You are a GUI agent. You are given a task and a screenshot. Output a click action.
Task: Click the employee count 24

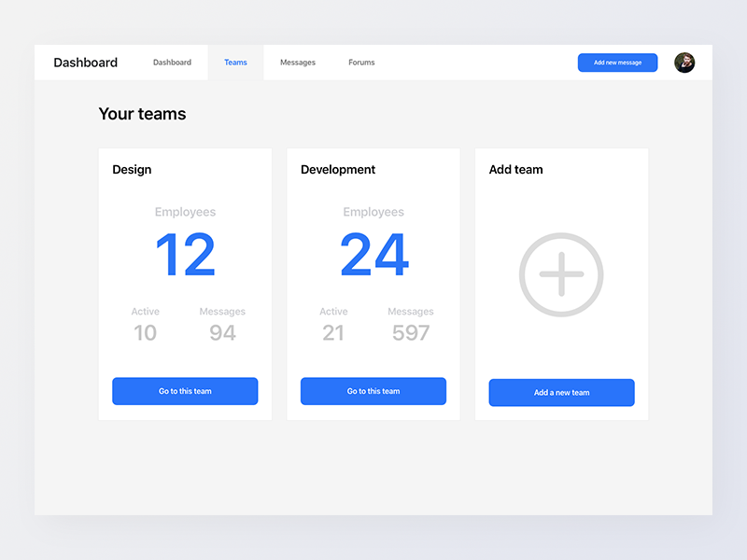pos(374,254)
